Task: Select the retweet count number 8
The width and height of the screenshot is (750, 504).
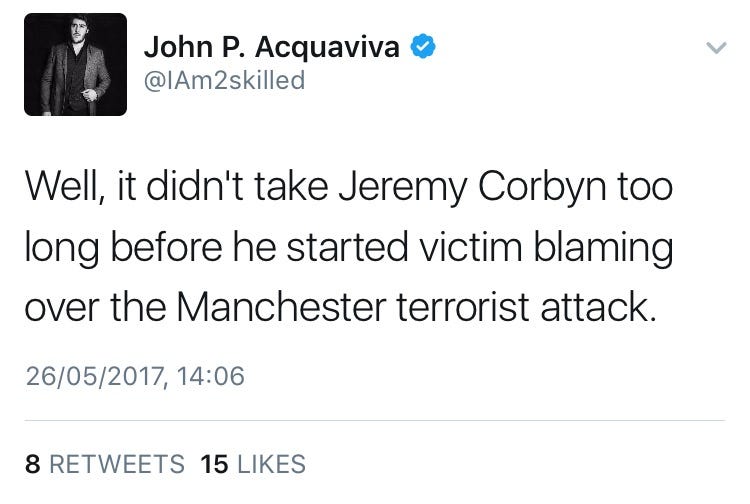Action: coord(33,464)
